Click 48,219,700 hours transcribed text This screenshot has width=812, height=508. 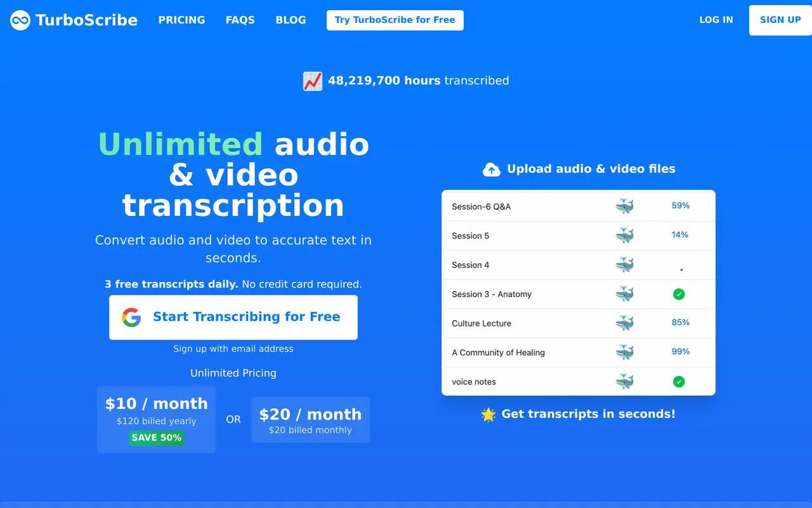pos(419,81)
